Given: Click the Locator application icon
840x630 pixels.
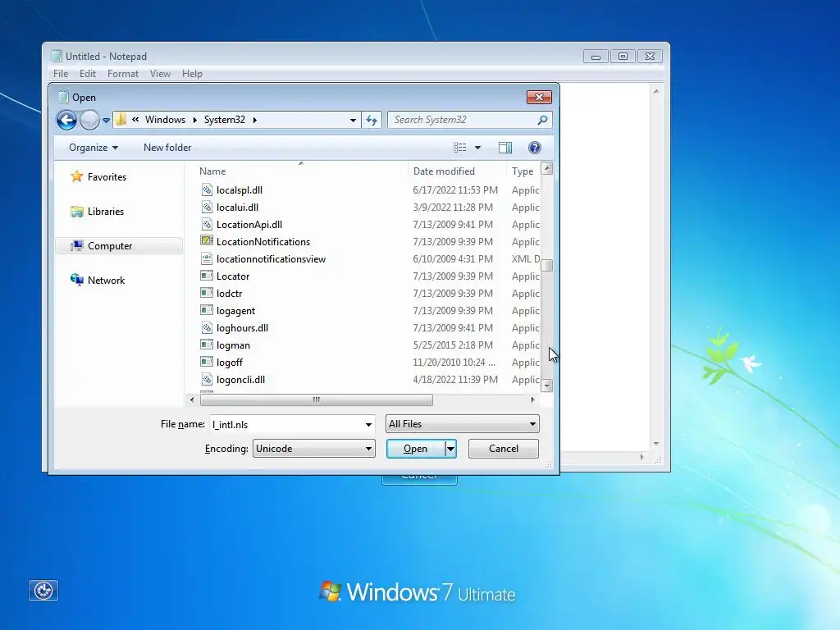Looking at the screenshot, I should 206,276.
